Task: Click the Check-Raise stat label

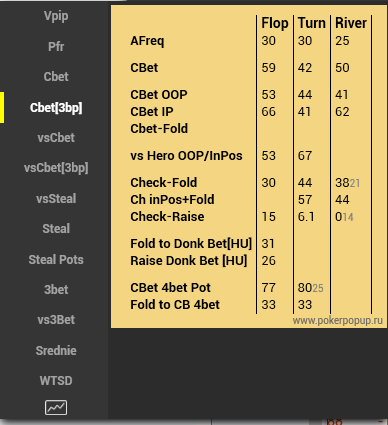Action: tap(167, 217)
